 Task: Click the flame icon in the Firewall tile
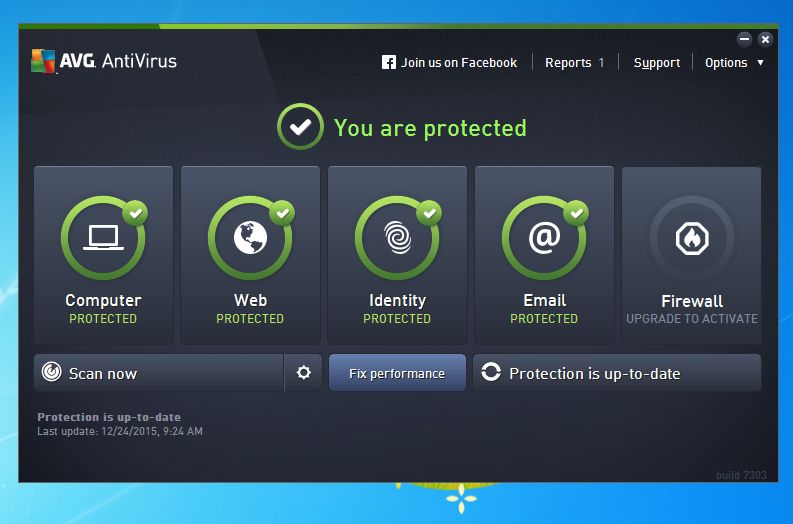tap(692, 238)
